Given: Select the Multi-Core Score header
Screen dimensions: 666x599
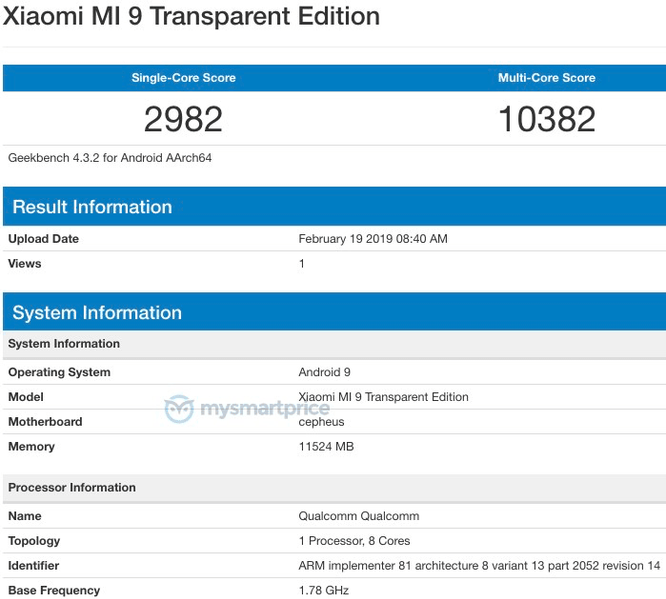Looking at the screenshot, I should point(546,78).
